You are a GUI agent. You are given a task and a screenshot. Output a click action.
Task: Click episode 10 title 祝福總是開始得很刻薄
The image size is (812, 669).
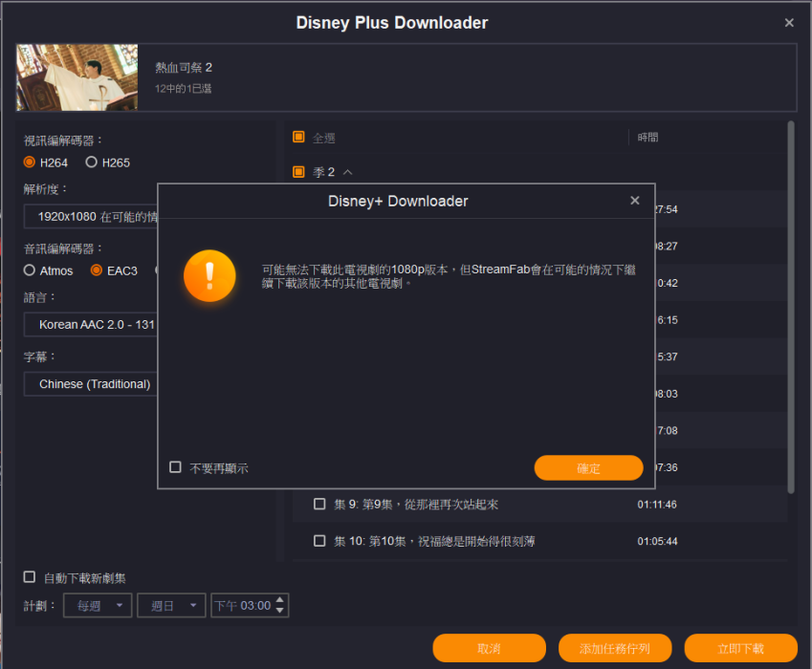(x=476, y=541)
